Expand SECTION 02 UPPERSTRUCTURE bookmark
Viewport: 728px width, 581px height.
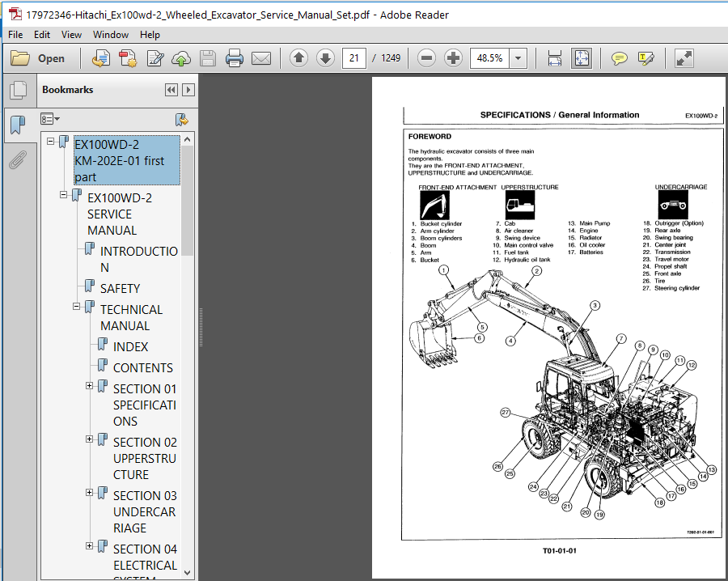pos(89,439)
